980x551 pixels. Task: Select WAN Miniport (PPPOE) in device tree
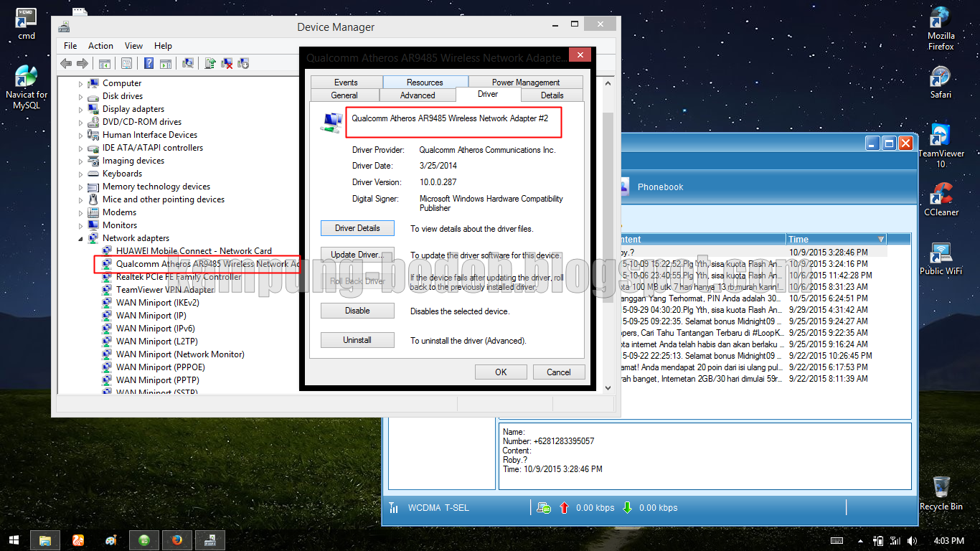(161, 367)
